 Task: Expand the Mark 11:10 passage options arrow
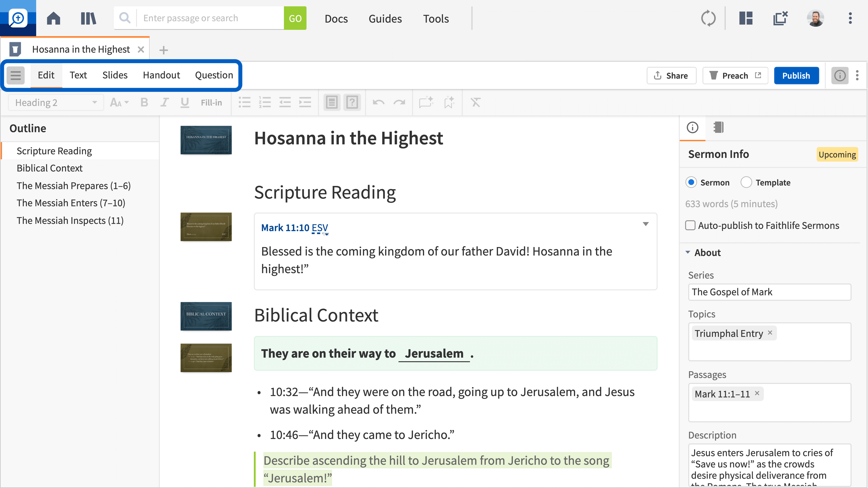click(x=646, y=224)
